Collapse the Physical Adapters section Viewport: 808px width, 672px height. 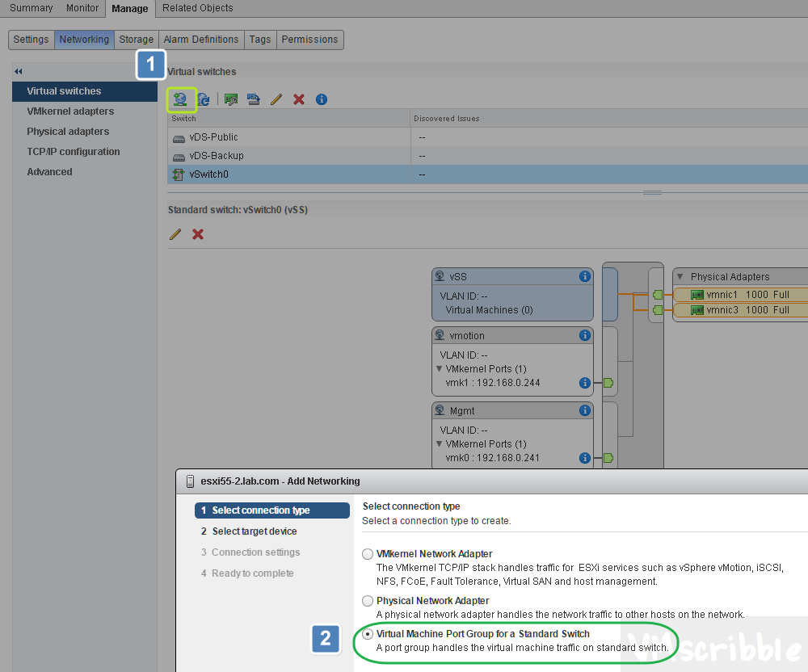click(680, 277)
